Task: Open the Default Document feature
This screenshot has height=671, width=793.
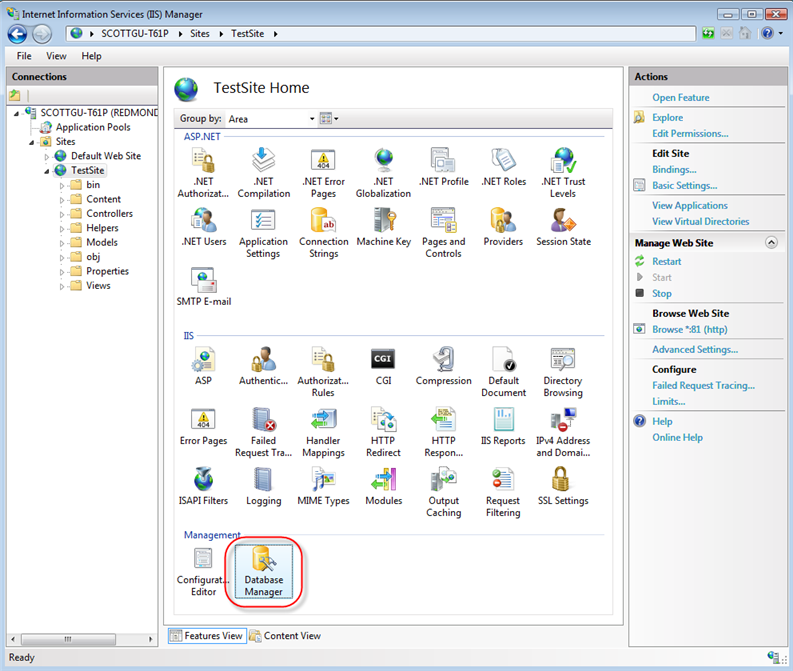Action: pyautogui.click(x=503, y=372)
